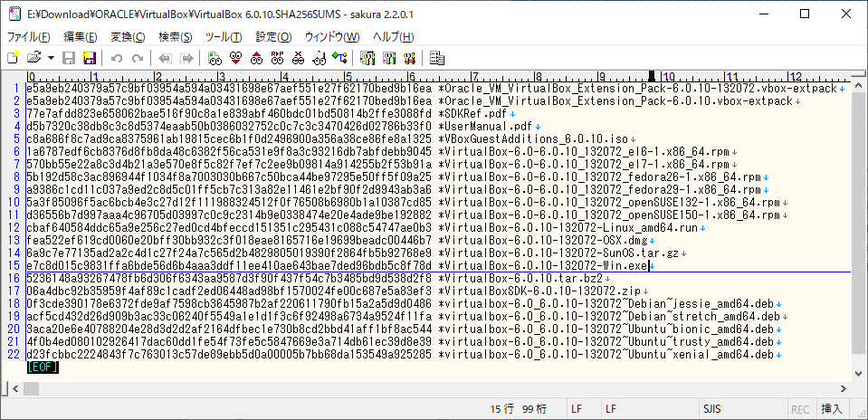Click the ruler at column mark 5
Image resolution: width=868 pixels, height=420 pixels.
point(348,76)
